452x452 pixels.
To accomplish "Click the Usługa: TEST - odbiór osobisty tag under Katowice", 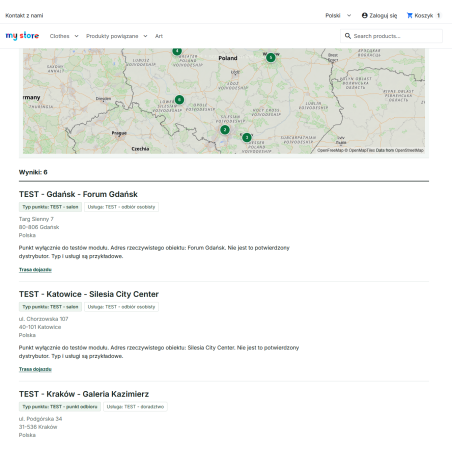I will [x=121, y=307].
